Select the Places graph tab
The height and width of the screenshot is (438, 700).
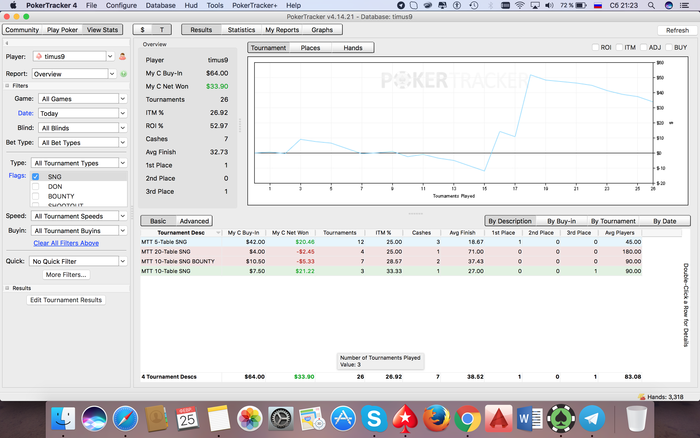(x=310, y=48)
